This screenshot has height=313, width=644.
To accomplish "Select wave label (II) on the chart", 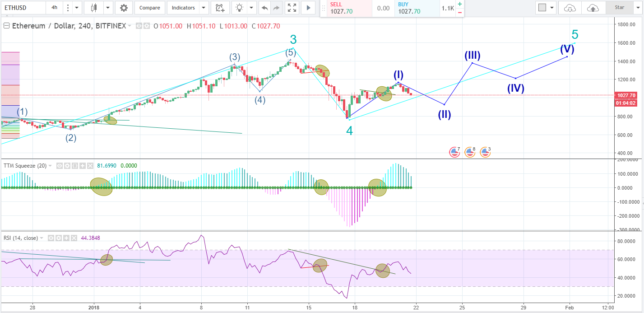I will (x=445, y=114).
